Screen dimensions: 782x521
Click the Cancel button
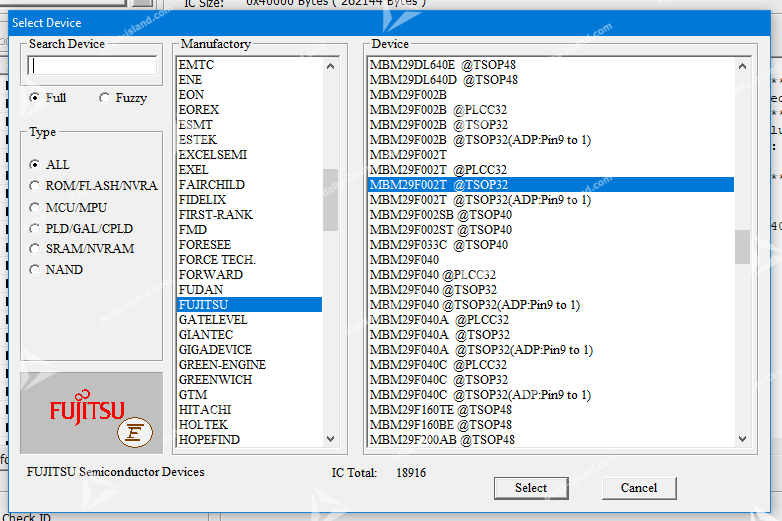(x=639, y=488)
